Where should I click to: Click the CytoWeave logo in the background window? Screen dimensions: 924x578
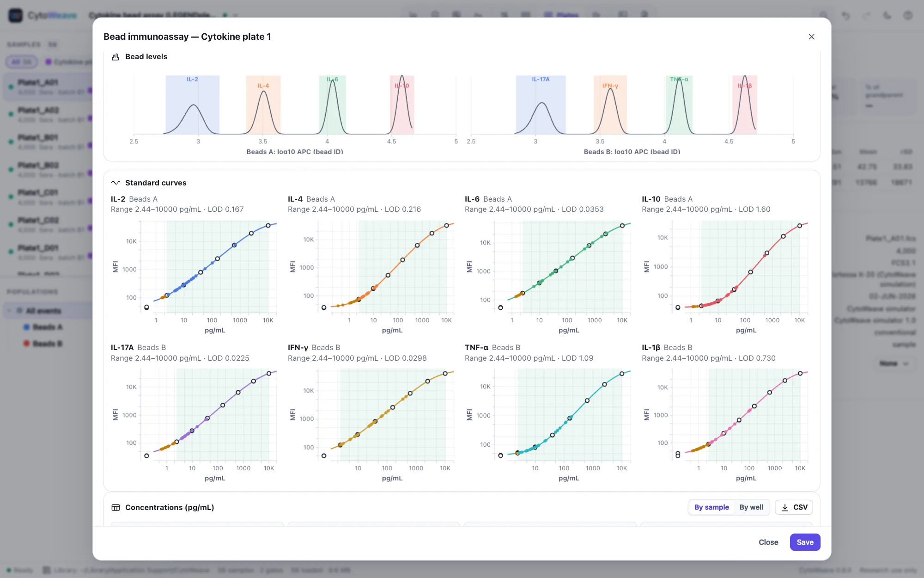(x=16, y=15)
